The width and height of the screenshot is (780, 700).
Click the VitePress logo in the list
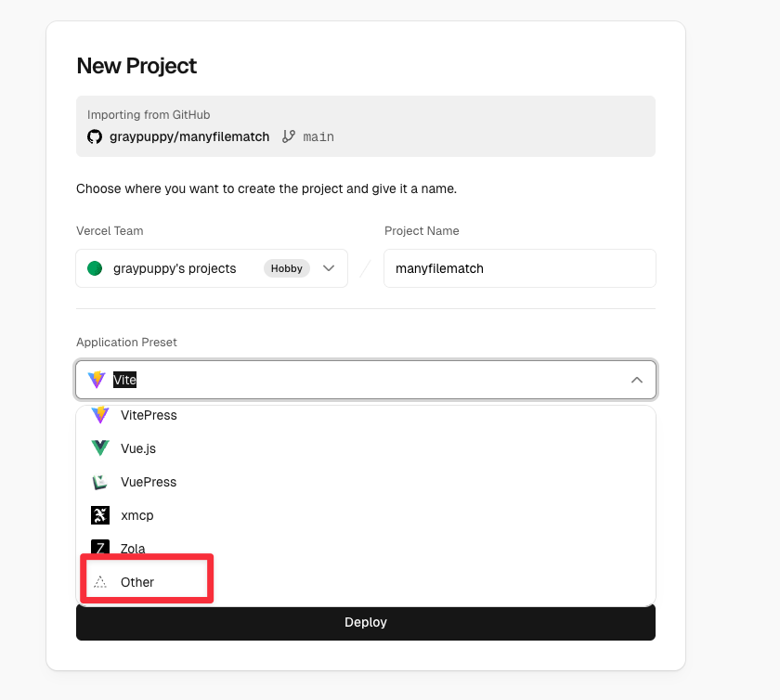click(100, 415)
